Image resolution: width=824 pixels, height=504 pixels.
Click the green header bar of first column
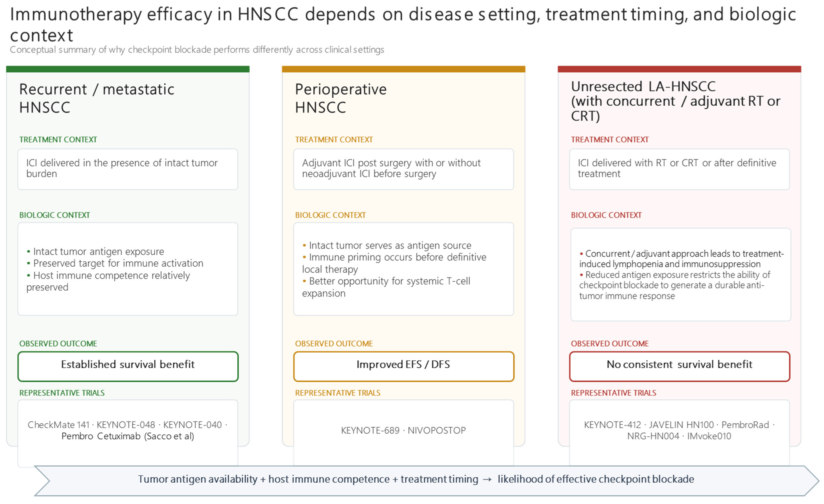coord(128,69)
